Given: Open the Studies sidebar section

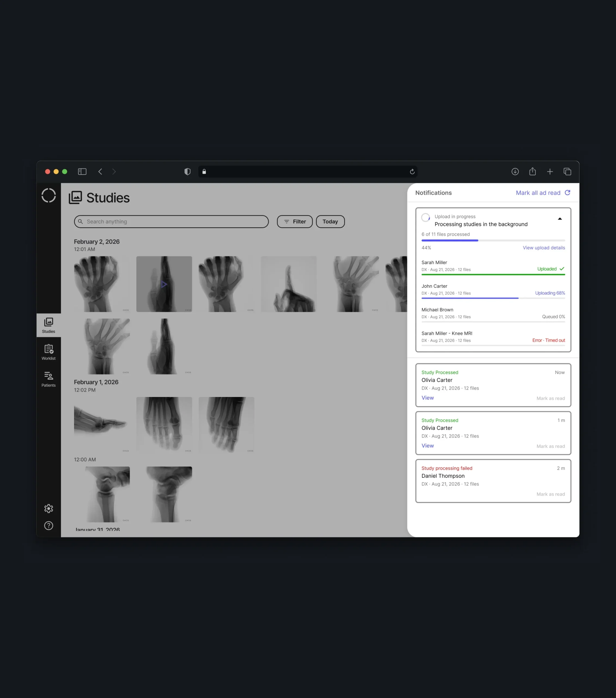Looking at the screenshot, I should 48,325.
